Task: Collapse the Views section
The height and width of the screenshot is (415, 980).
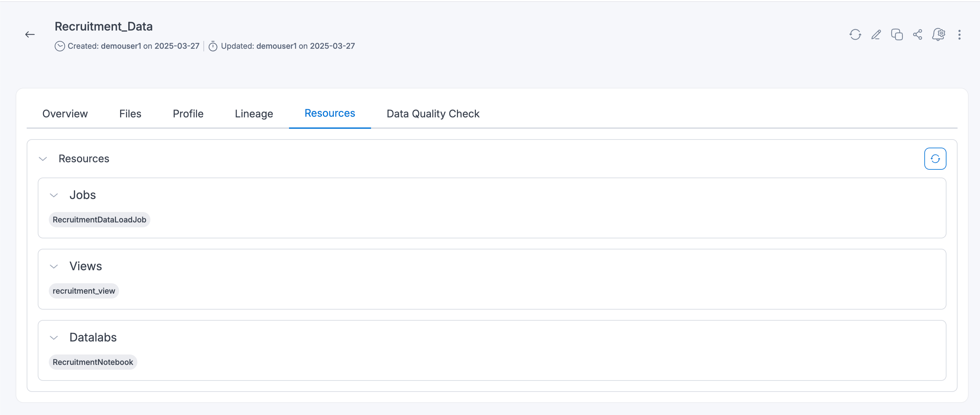Action: (x=54, y=266)
